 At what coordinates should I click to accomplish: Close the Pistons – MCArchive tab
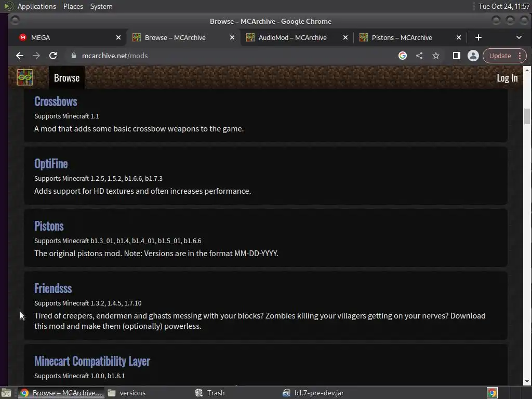[459, 37]
